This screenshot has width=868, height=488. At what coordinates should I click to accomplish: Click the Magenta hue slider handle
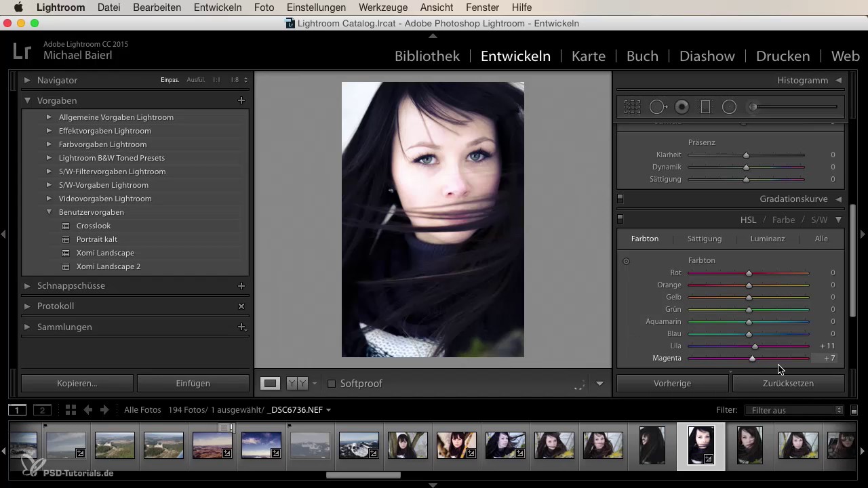(x=752, y=359)
